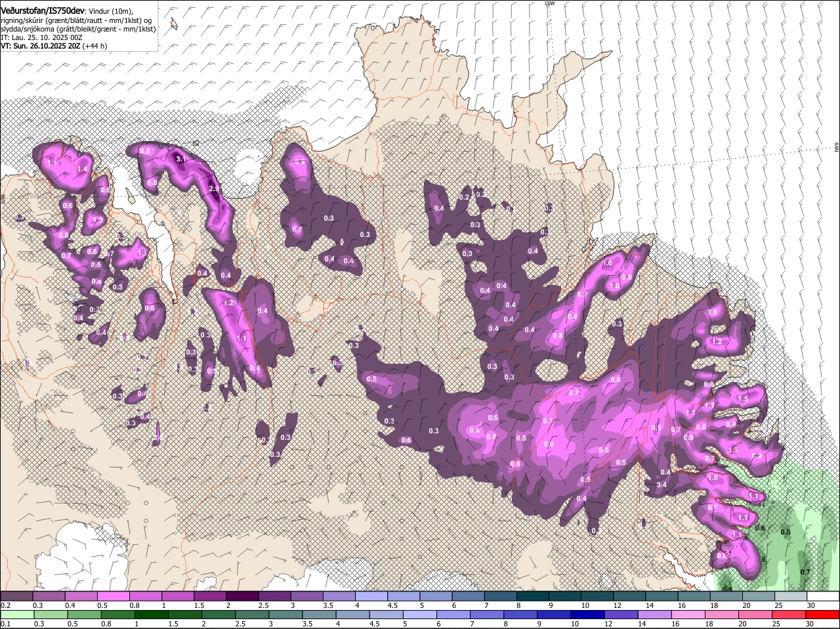Click the bright pink 0.5–0.8 snow legend swatch
Screen dimensions: 840x629
pos(113,596)
